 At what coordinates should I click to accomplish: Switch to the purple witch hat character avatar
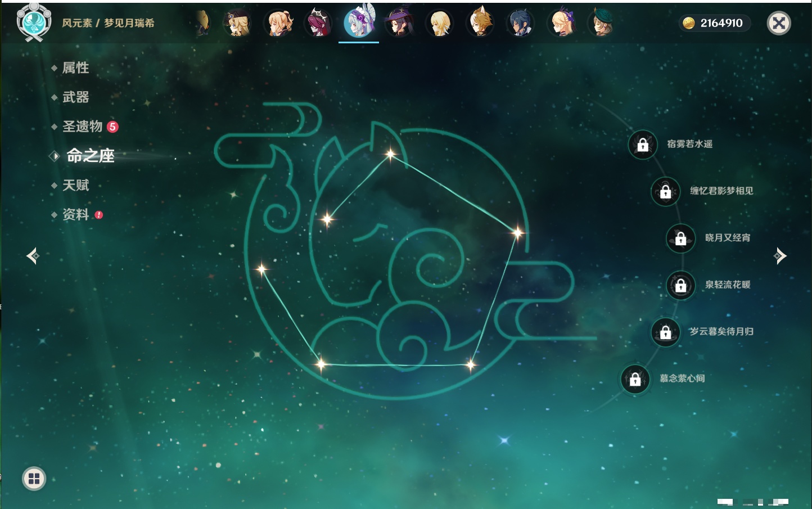point(399,23)
